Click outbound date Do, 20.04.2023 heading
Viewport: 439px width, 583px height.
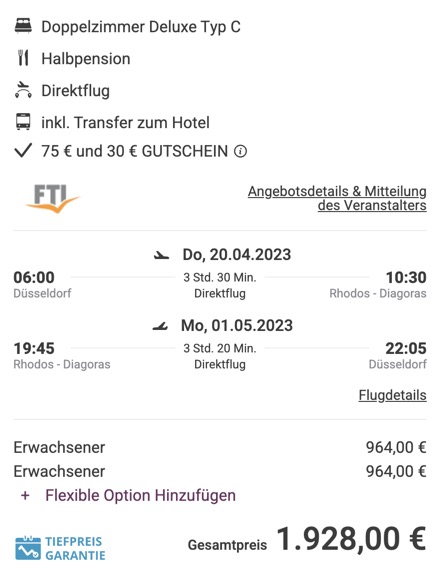point(237,255)
